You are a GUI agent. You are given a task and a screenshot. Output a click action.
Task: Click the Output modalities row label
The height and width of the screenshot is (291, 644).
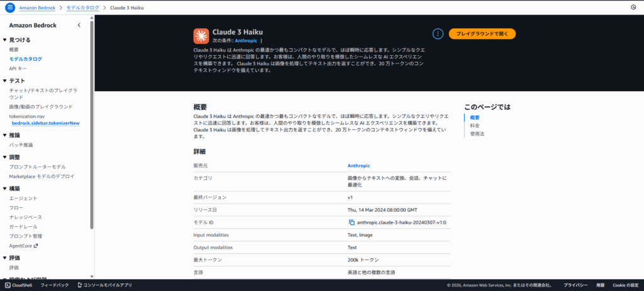pyautogui.click(x=213, y=248)
